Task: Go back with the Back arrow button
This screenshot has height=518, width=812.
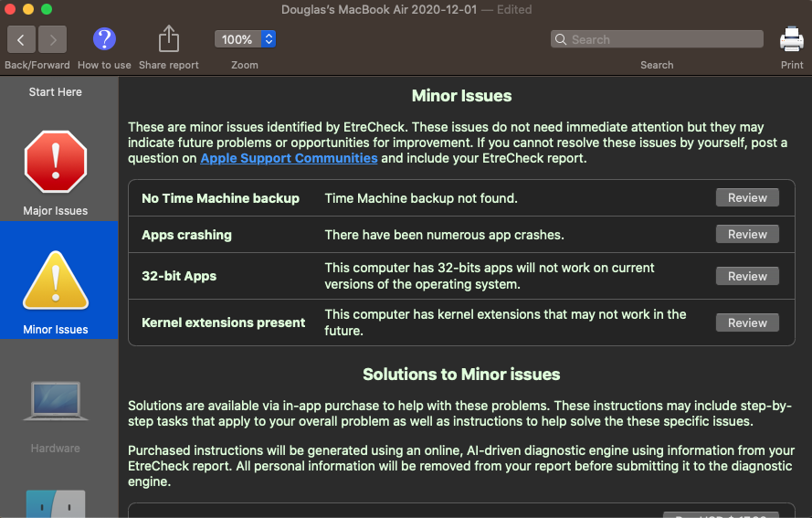Action: 21,39
